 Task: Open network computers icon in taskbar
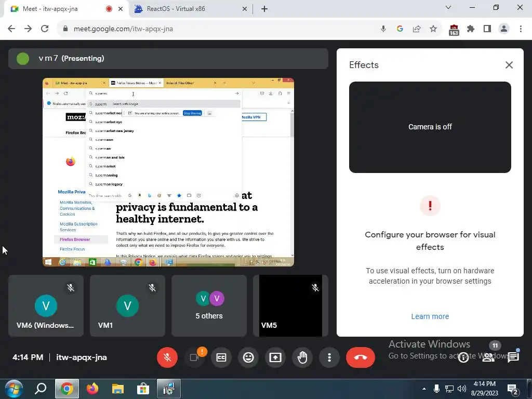[169, 389]
